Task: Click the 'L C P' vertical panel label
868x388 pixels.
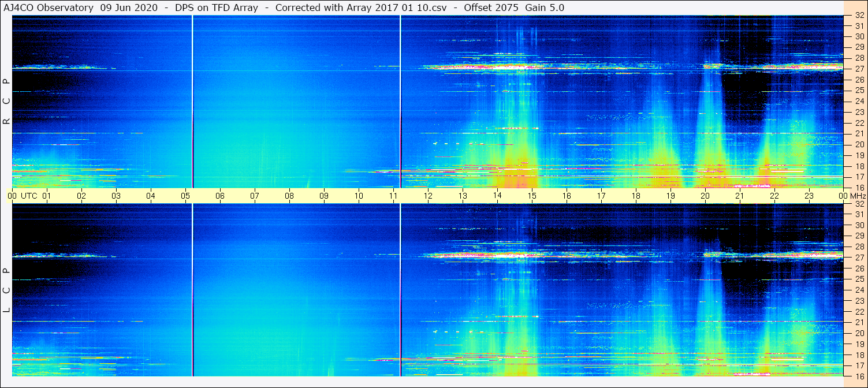Action: [x=6, y=290]
